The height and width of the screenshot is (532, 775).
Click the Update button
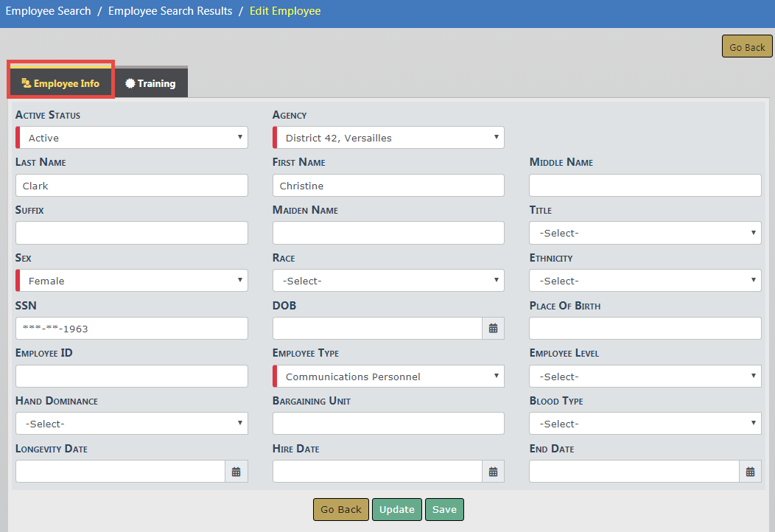[397, 510]
